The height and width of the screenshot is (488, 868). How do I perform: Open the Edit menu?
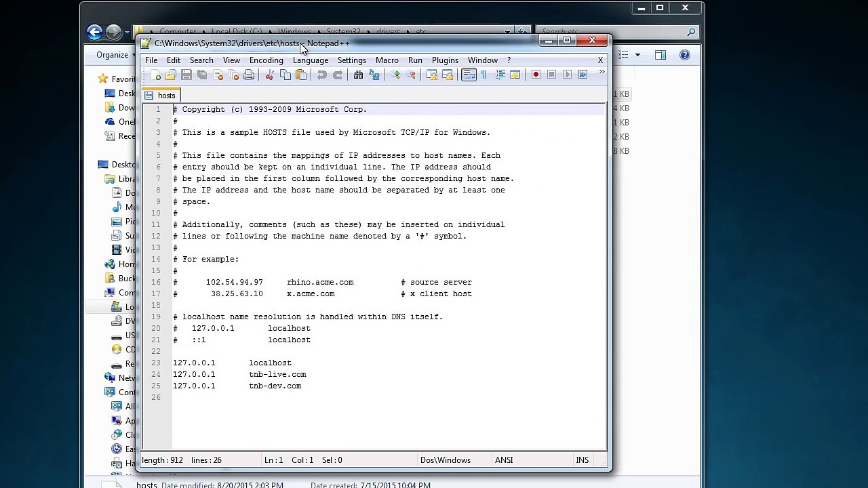click(x=174, y=60)
